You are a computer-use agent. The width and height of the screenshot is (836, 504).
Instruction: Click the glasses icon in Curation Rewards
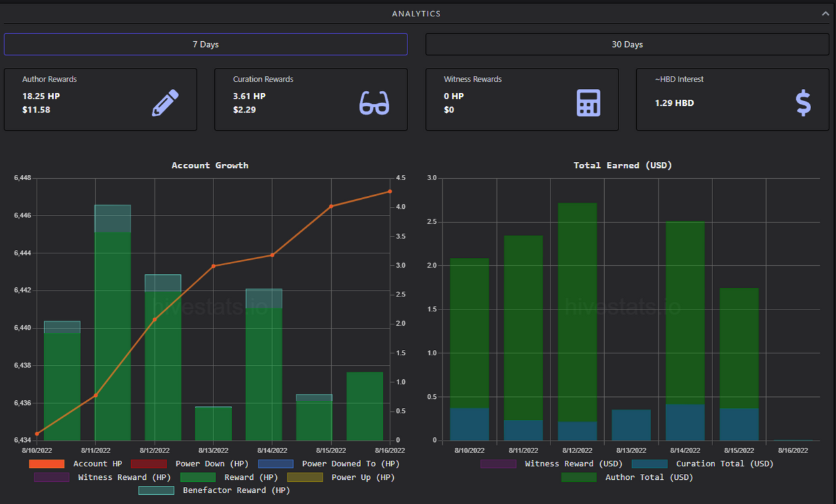pyautogui.click(x=374, y=103)
